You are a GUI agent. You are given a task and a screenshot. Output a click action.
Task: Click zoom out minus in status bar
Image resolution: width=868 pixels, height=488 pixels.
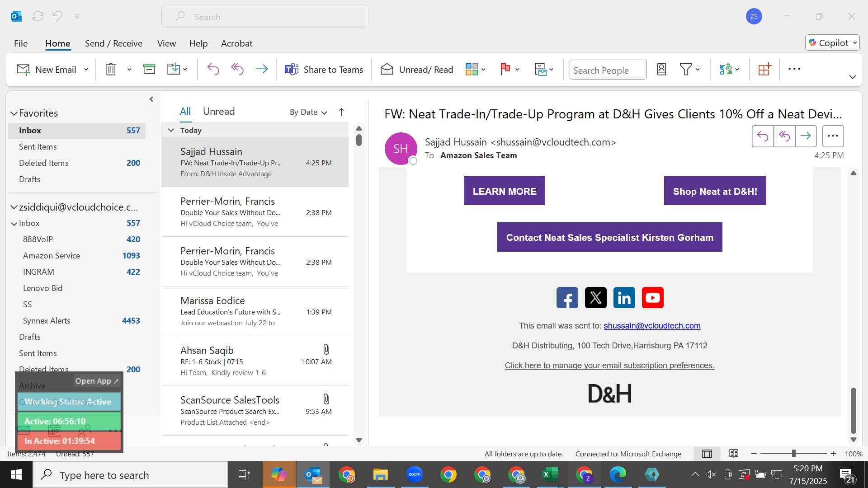pyautogui.click(x=754, y=453)
